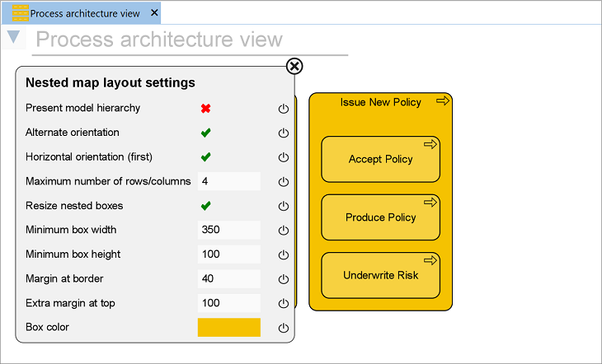602x364 pixels.
Task: Toggle the Present model hierarchy red cross
Action: [x=206, y=108]
